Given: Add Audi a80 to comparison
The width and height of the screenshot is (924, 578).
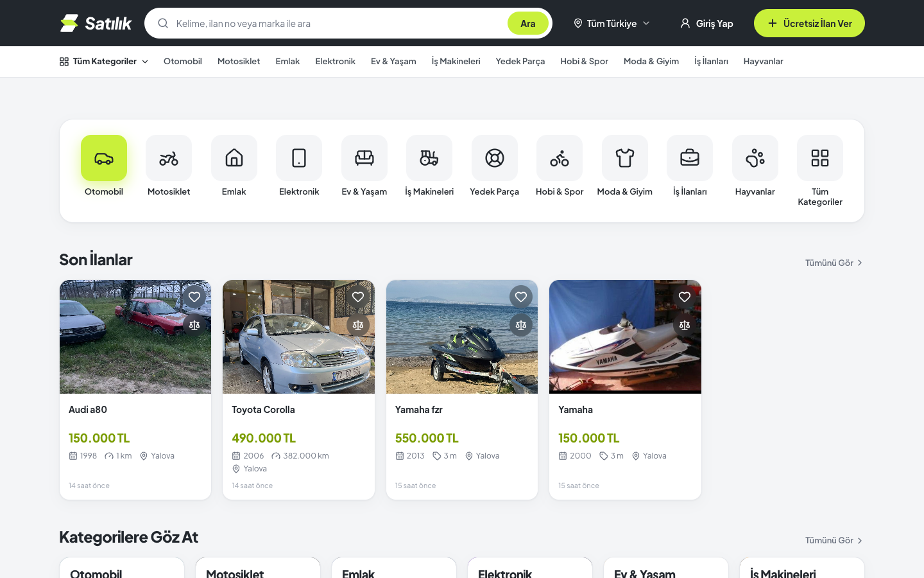Looking at the screenshot, I should pyautogui.click(x=194, y=325).
